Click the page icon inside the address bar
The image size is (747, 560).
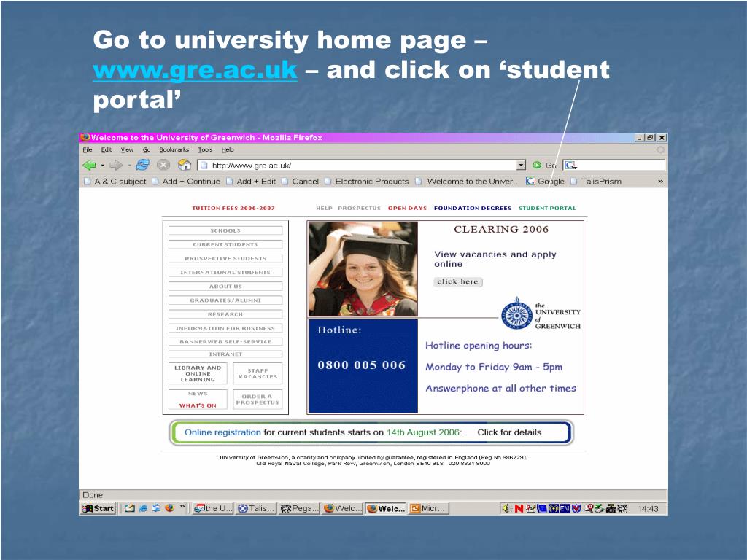click(204, 166)
